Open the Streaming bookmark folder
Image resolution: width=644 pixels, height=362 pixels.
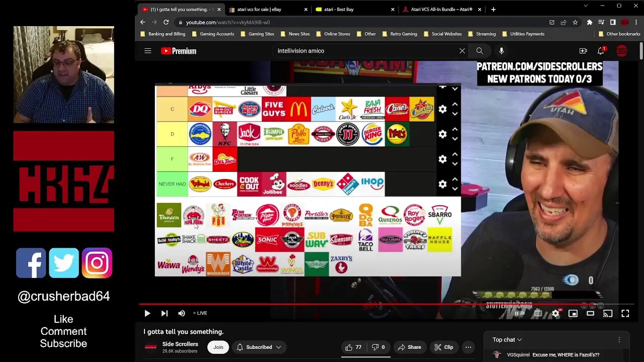point(481,34)
